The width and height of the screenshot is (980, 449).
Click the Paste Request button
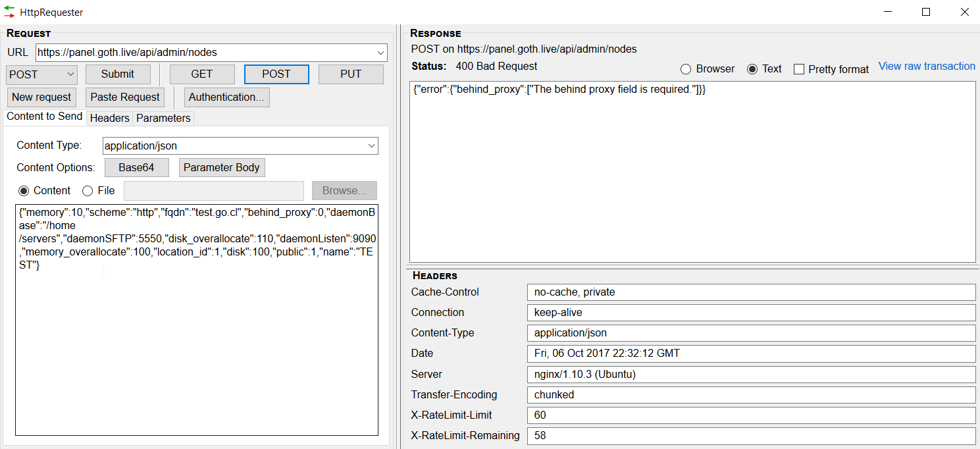(124, 97)
